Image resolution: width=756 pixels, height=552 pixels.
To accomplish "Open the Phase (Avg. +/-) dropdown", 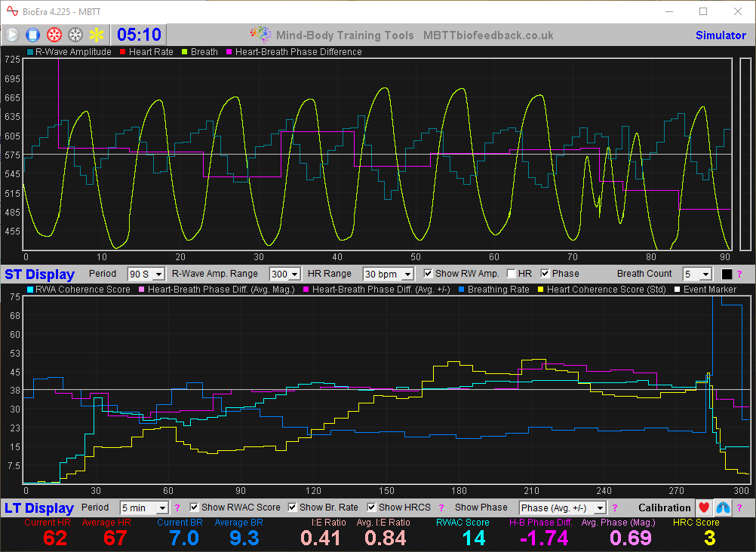I will [562, 507].
